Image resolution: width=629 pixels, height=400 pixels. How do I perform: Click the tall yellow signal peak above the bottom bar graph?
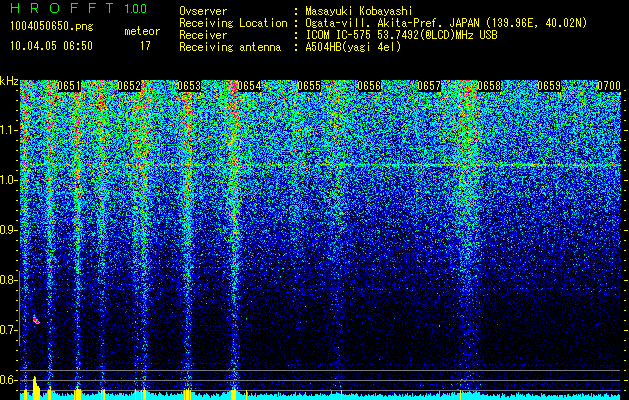(36, 388)
